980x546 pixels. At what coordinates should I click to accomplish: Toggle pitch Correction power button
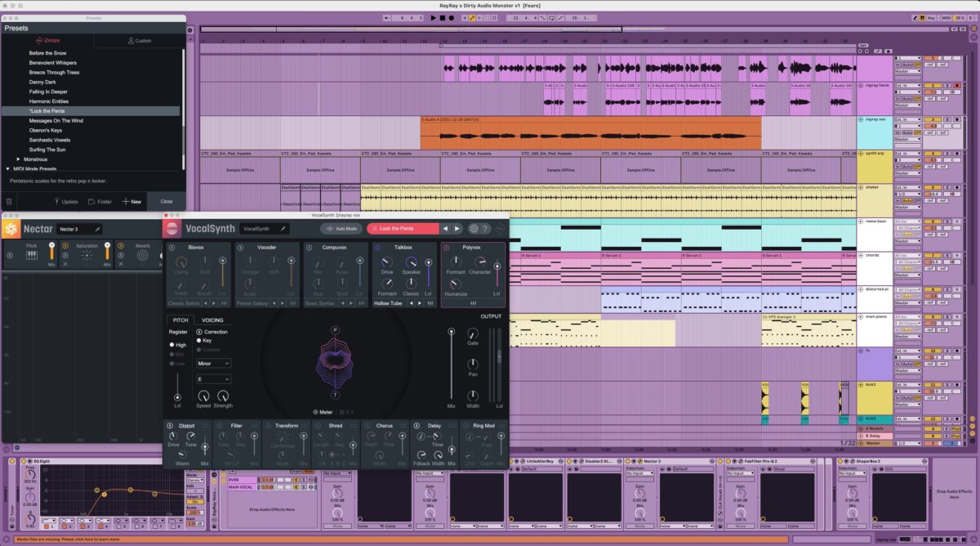coord(199,332)
